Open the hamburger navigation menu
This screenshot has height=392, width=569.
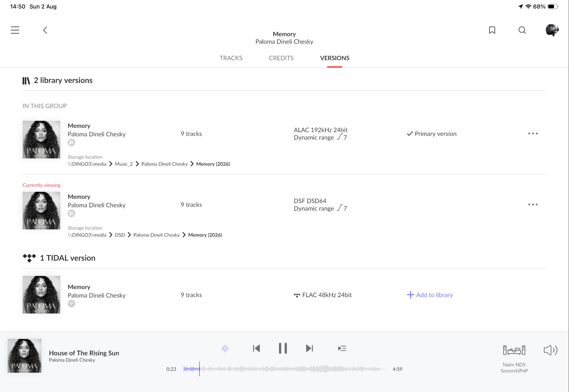click(15, 30)
